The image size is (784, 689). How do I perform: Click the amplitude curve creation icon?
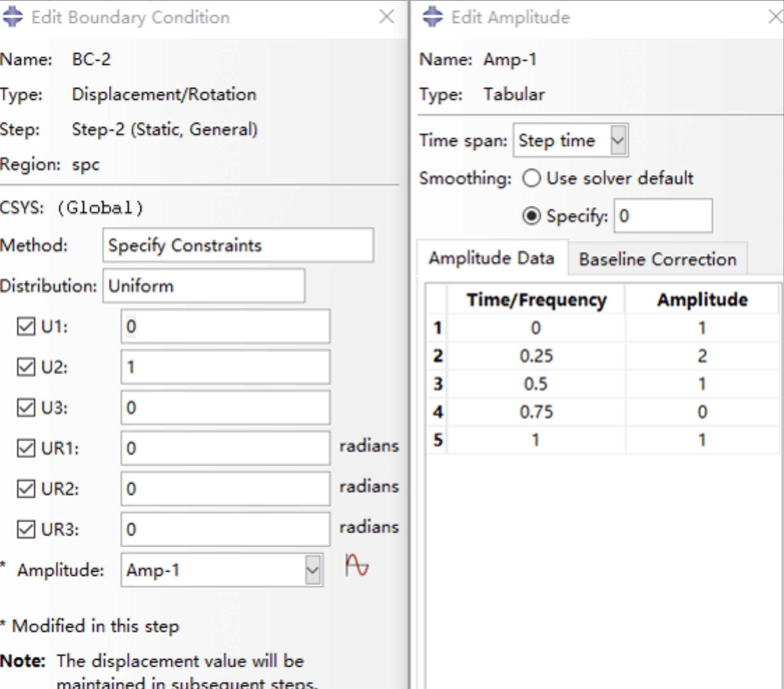[357, 566]
